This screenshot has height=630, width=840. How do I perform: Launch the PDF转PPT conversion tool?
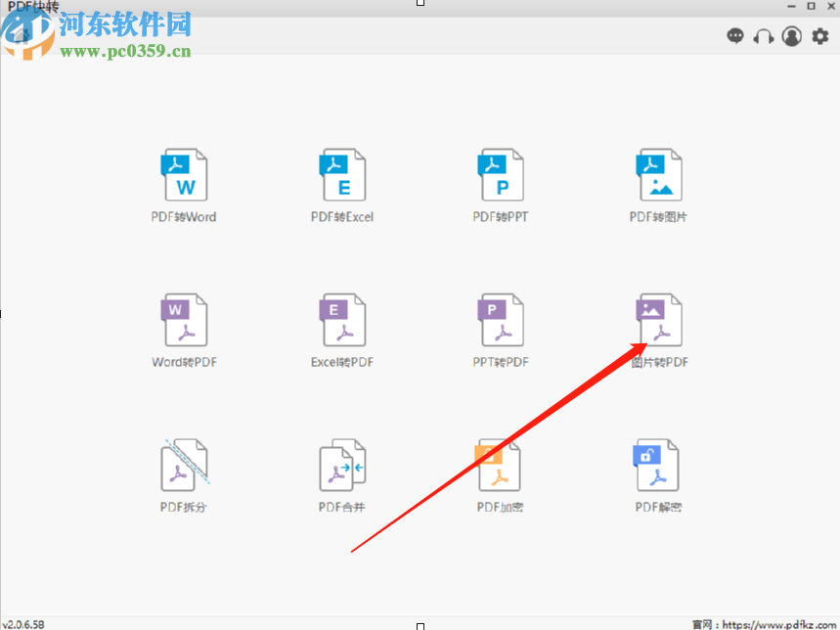[501, 175]
